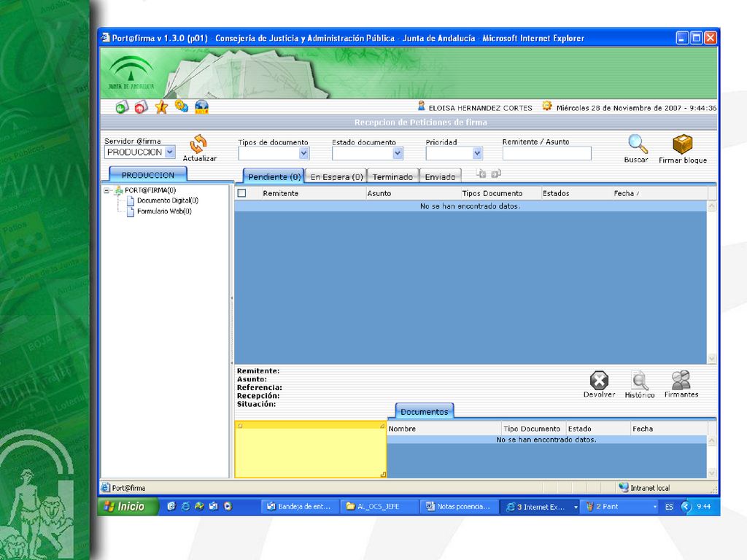Click the Documento Digital page icon in tree
The width and height of the screenshot is (747, 560).
131,201
